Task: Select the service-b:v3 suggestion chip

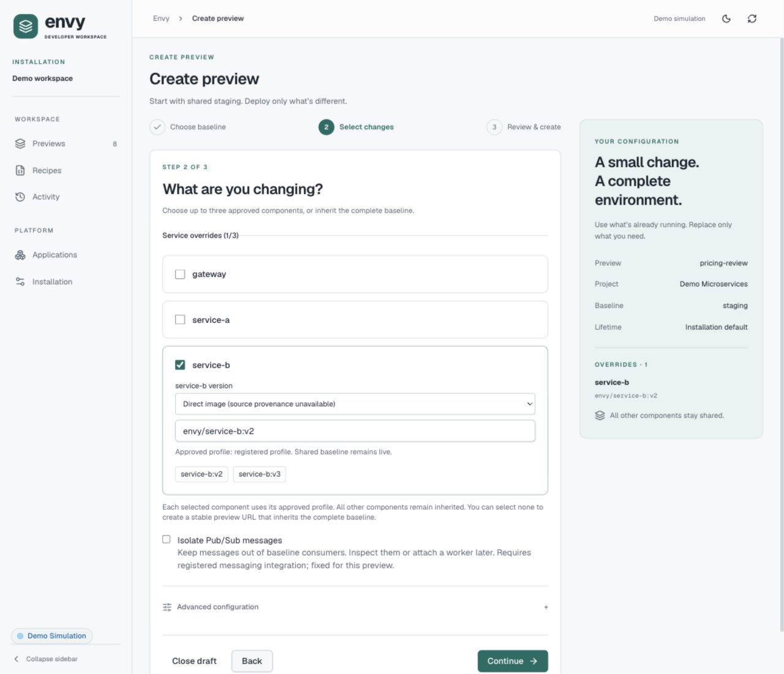Action: [x=260, y=474]
